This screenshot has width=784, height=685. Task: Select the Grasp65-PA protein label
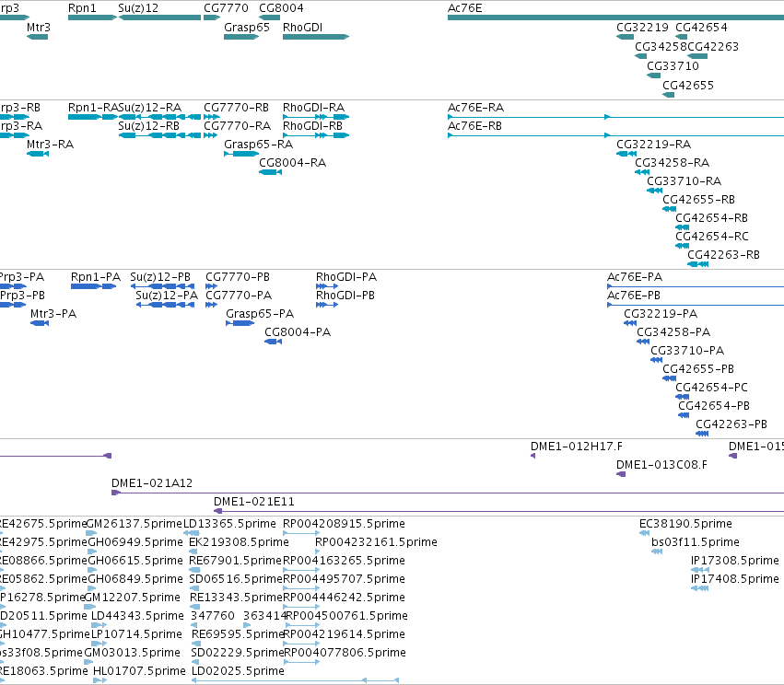click(260, 314)
